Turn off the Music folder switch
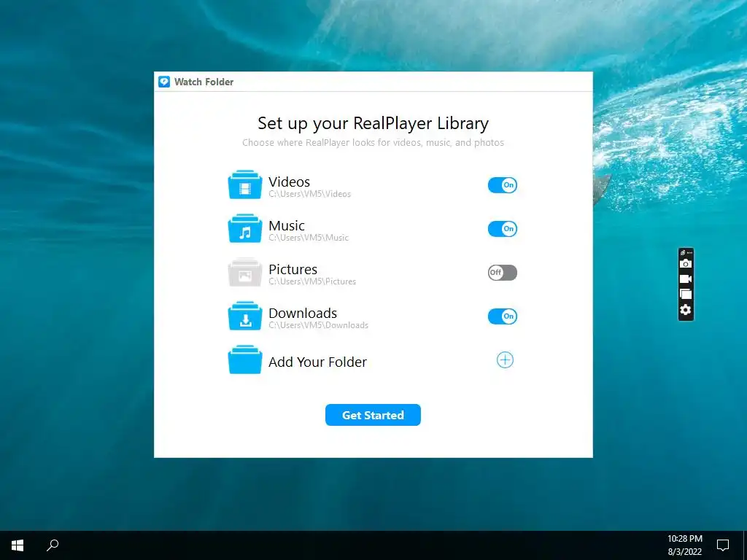The width and height of the screenshot is (747, 560). pos(502,228)
